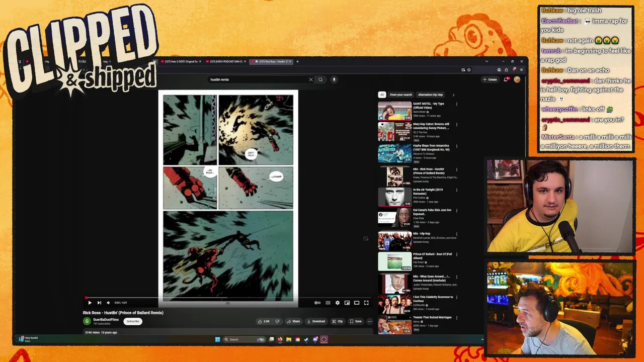Open options for Mix - Hip-hop
The height and width of the screenshot is (362, 644).
pos(457,234)
